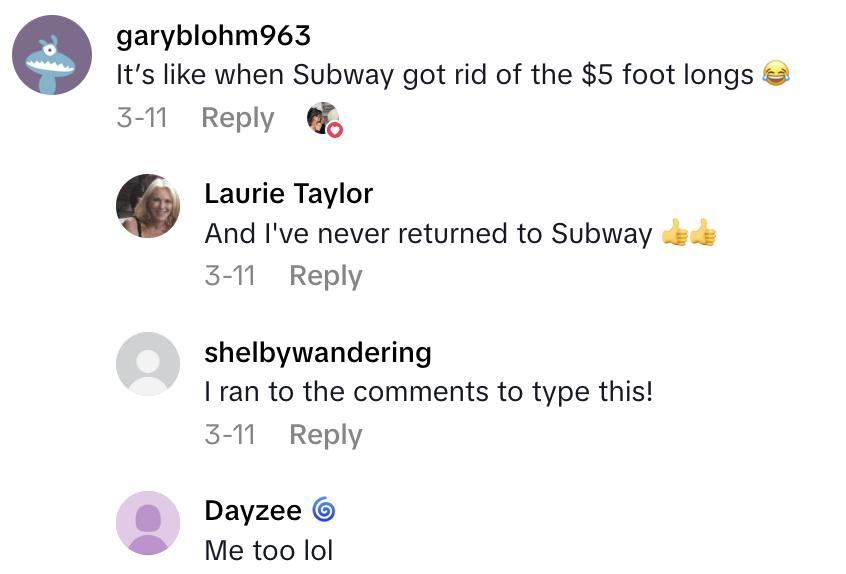Open shelbywandering's default gray avatar
Viewport: 846px width, 574px height.
pos(148,364)
